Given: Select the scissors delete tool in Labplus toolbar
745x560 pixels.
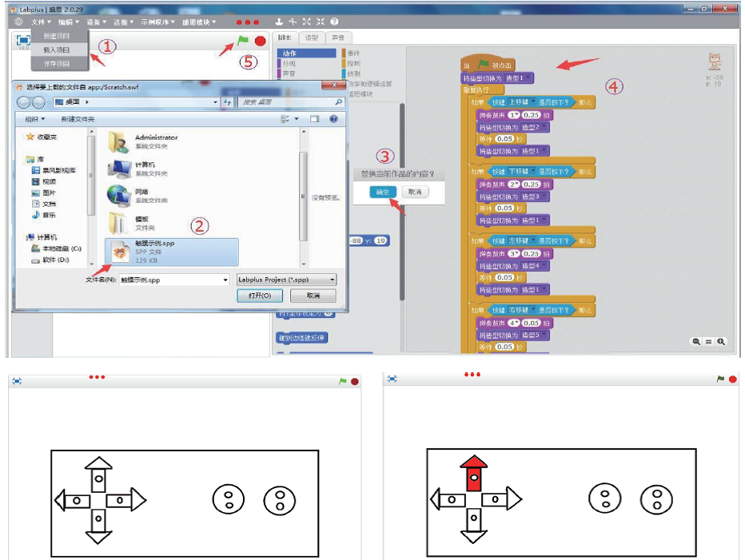Looking at the screenshot, I should pos(293,22).
